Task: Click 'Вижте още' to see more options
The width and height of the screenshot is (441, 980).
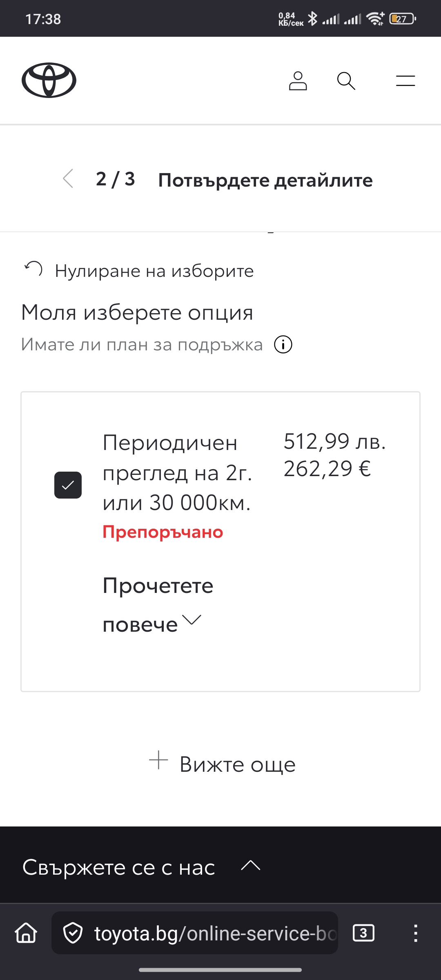Action: coord(237,763)
